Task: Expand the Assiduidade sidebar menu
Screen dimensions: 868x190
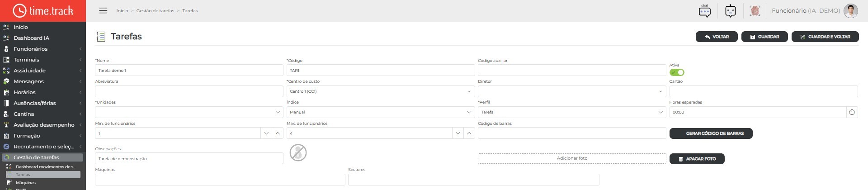Action: tap(42, 71)
